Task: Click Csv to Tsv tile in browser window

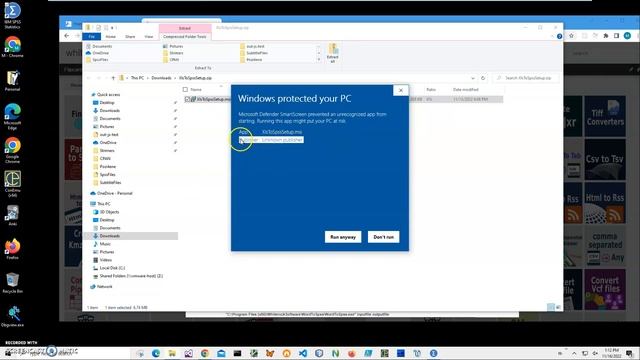Action: click(x=605, y=160)
